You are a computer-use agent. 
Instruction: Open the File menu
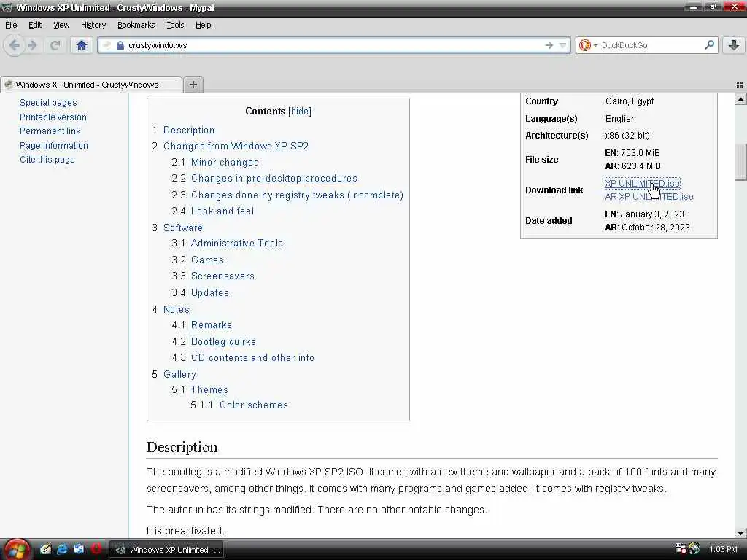[11, 25]
